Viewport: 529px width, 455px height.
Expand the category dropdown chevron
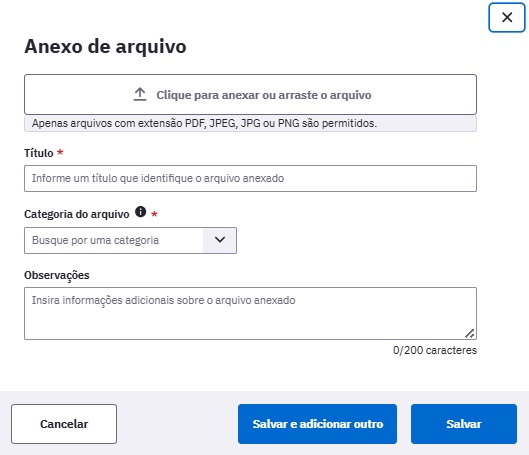[x=220, y=240]
